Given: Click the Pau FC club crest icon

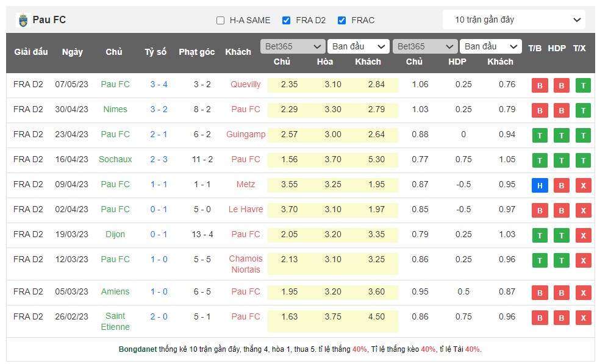Looking at the screenshot, I should point(23,20).
